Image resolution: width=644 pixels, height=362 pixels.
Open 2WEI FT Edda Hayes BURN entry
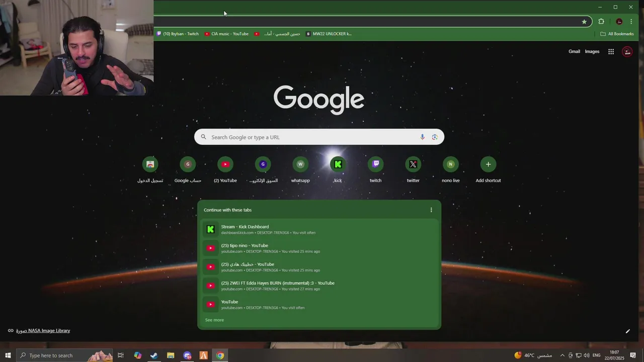[319, 286]
